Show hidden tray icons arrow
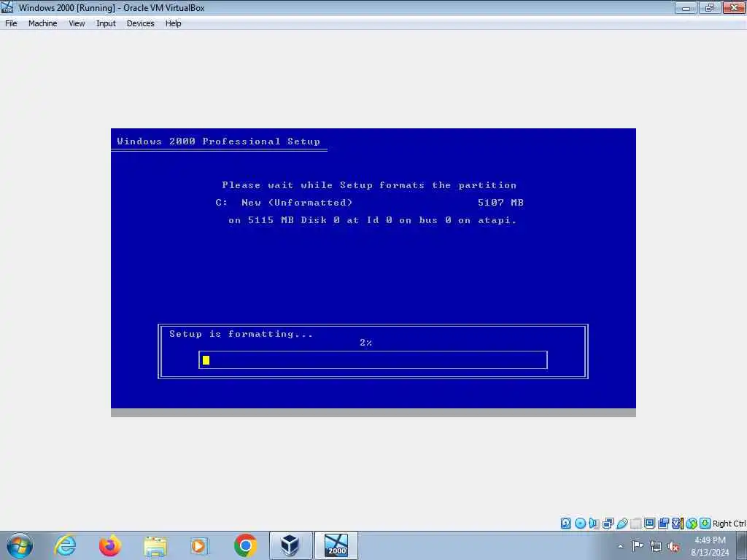 point(620,546)
